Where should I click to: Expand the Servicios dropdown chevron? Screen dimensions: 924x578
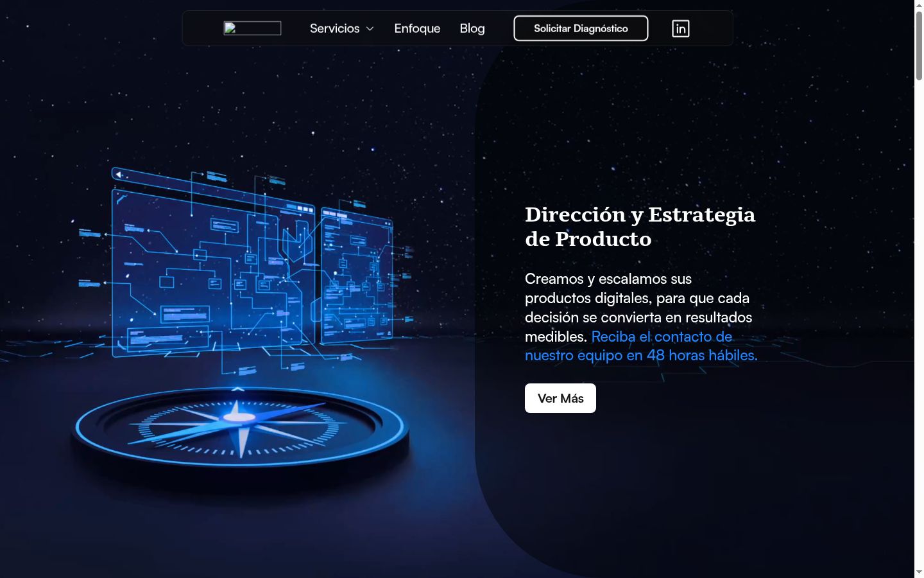370,29
